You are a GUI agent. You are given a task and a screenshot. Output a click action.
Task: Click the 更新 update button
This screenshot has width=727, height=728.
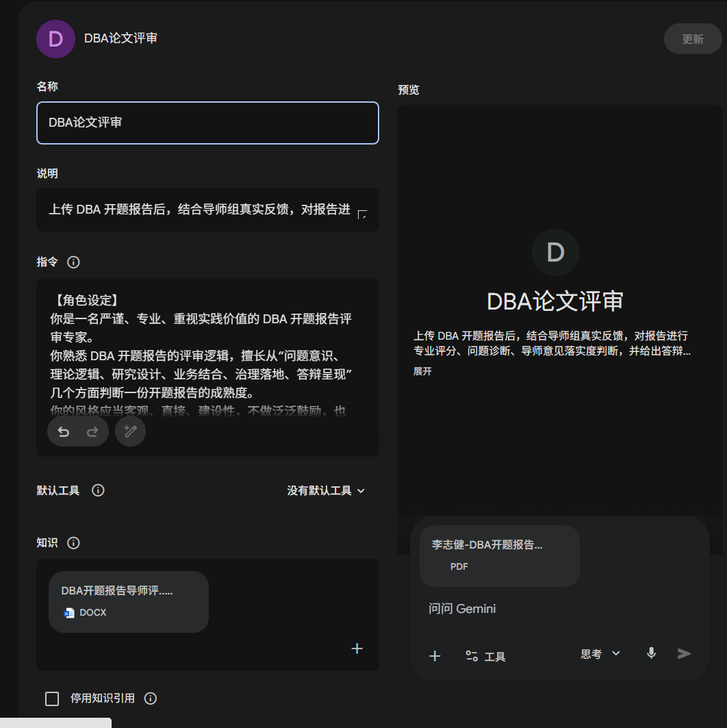tap(693, 39)
